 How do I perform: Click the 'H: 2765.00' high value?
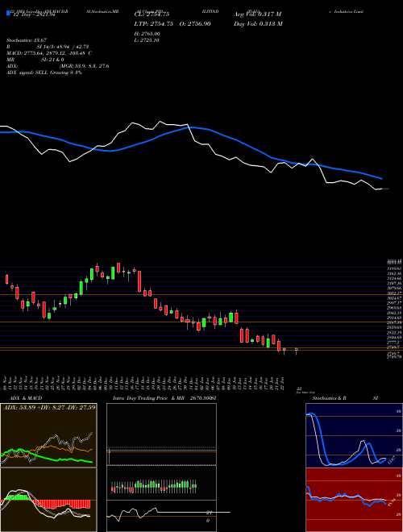(x=147, y=34)
